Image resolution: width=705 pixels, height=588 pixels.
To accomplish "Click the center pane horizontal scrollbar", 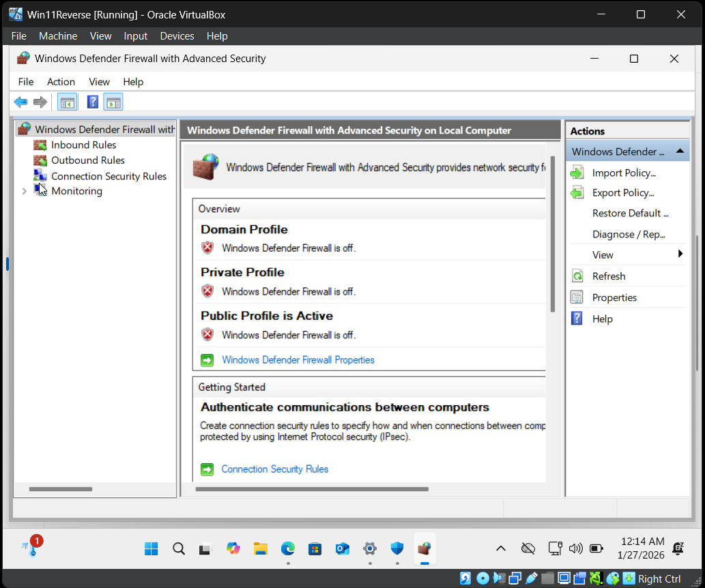I will click(x=311, y=489).
